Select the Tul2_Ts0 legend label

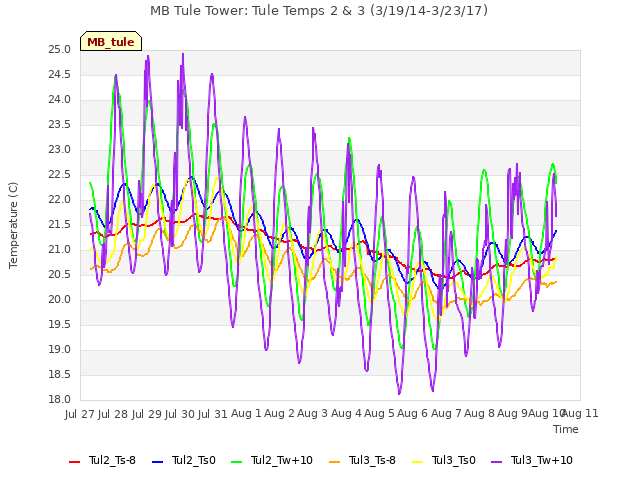193,460
